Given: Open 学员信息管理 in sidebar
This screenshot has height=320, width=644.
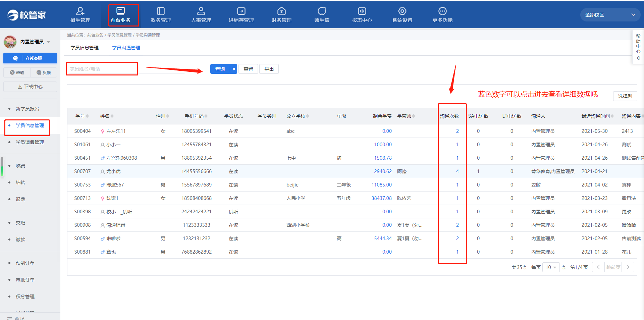Looking at the screenshot, I should (30, 125).
